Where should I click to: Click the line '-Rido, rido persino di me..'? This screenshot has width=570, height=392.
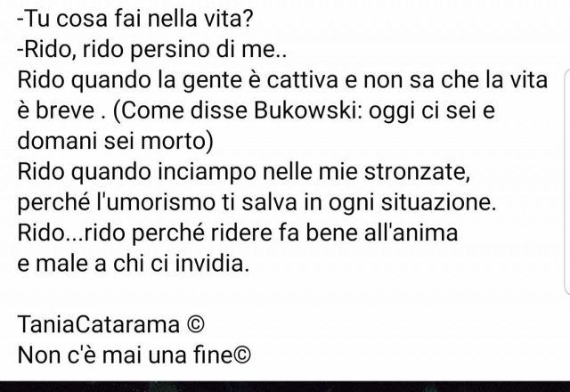[152, 50]
